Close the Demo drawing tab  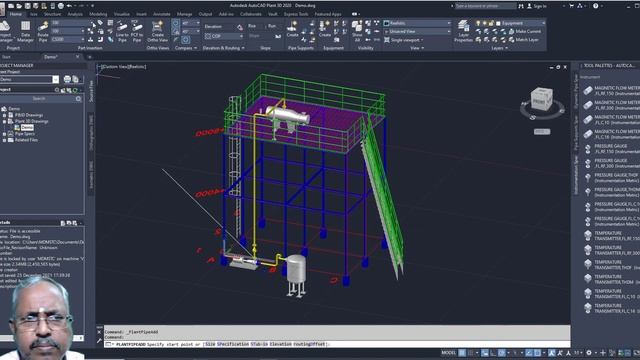click(78, 57)
